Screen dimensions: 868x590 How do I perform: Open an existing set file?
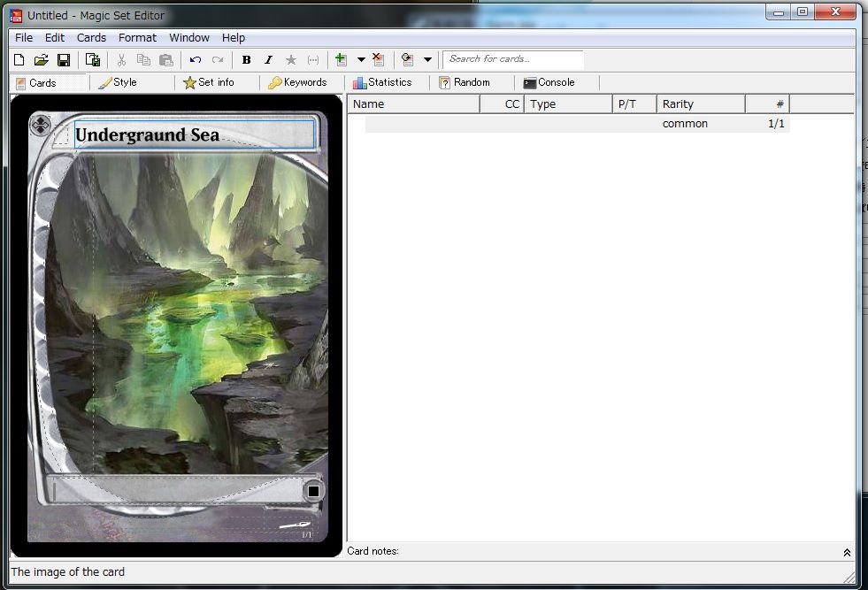pos(41,59)
